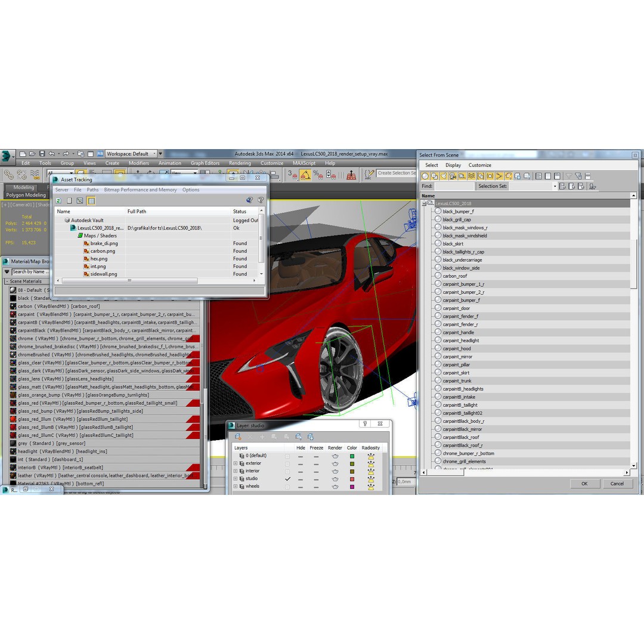Viewport: 644px width, 644px height.
Task: Click the highlighted Table View icon in Asset Tracking
Action: click(91, 201)
